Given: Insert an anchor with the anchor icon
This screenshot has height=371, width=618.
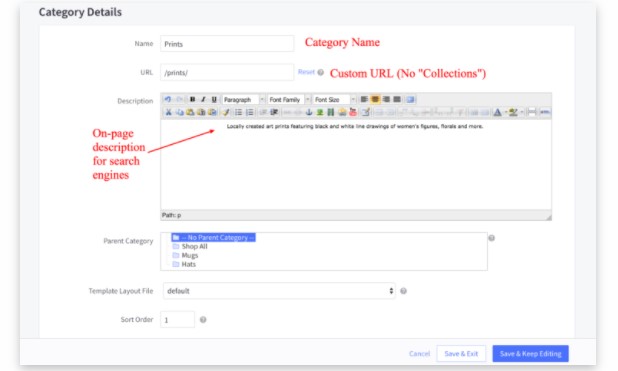Looking at the screenshot, I should click(309, 112).
